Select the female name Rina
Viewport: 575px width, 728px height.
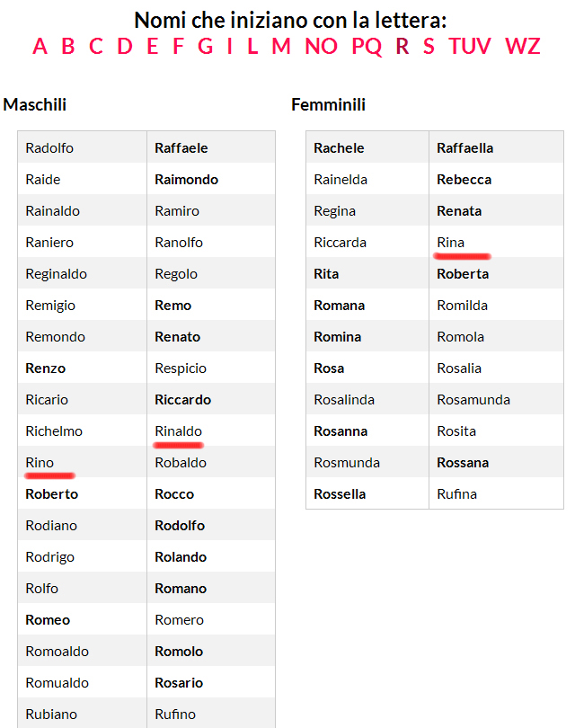click(x=450, y=243)
